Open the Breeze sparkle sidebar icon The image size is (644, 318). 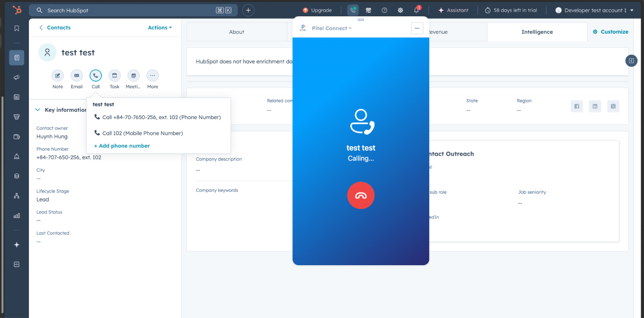(17, 245)
